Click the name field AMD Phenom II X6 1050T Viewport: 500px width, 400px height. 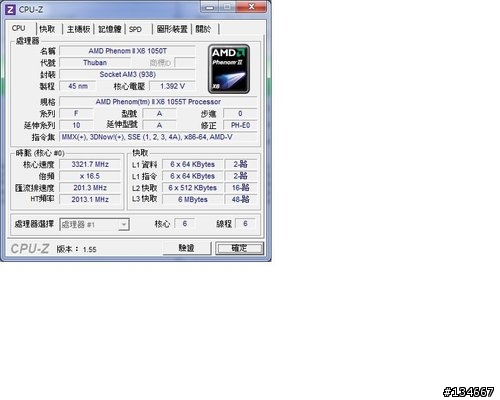(x=127, y=51)
